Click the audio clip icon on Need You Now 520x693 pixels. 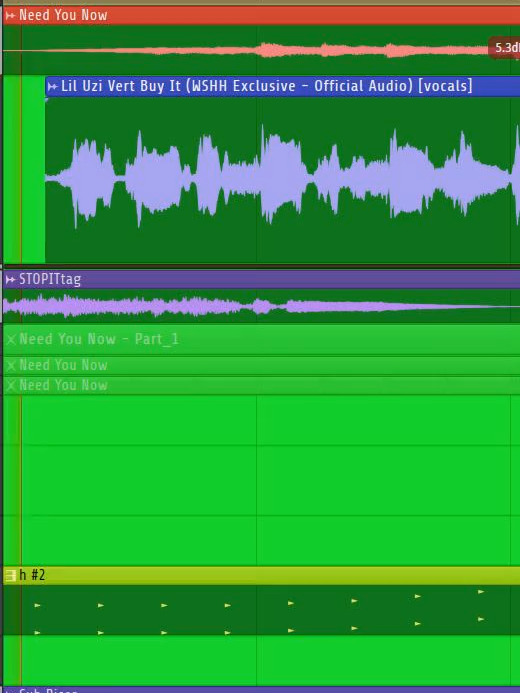click(x=10, y=15)
